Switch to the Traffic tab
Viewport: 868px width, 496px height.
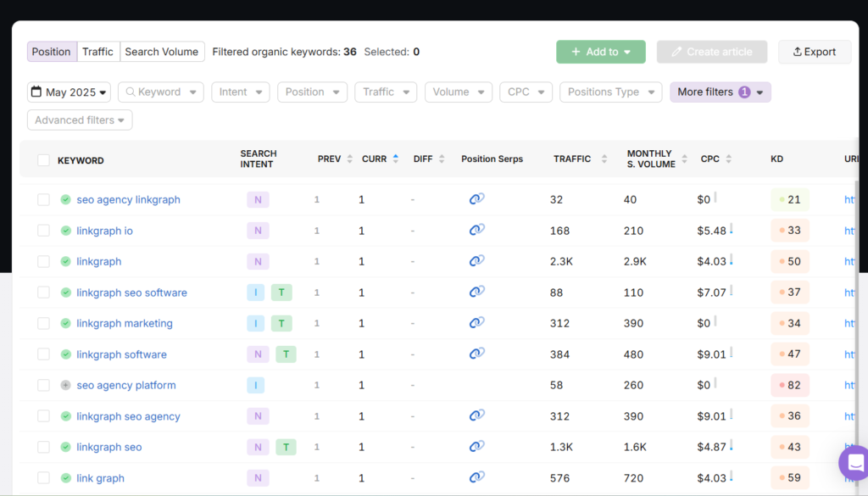[x=98, y=52]
